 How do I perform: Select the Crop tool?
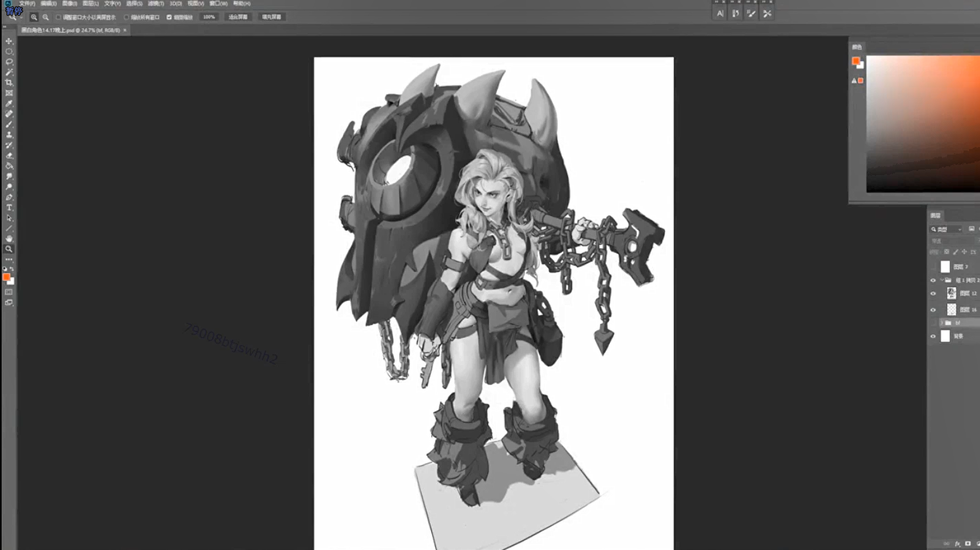click(9, 82)
